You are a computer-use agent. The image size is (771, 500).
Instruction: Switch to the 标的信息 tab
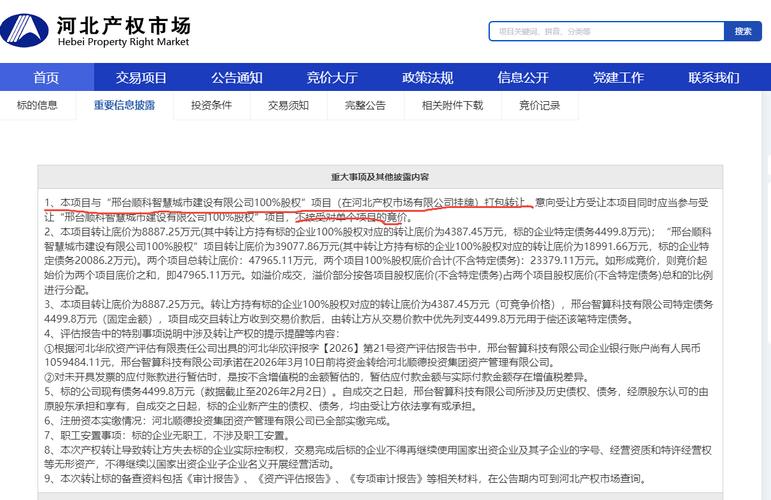(x=37, y=105)
